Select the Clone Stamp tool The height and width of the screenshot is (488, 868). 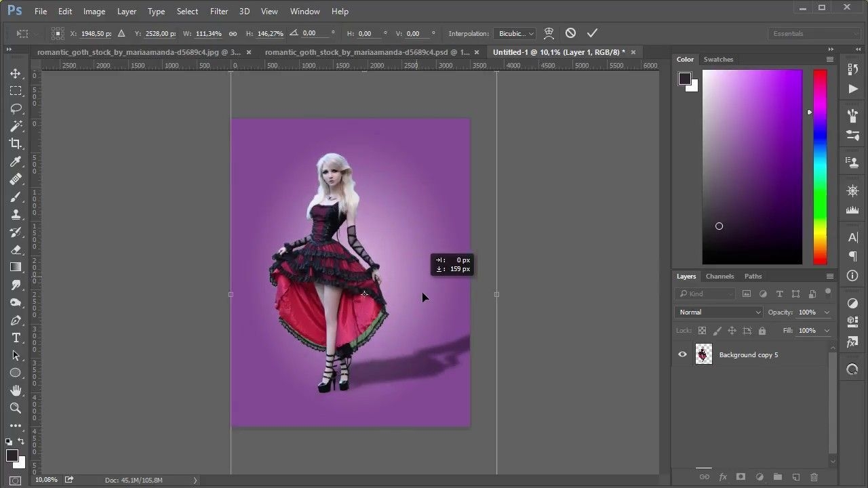(16, 214)
